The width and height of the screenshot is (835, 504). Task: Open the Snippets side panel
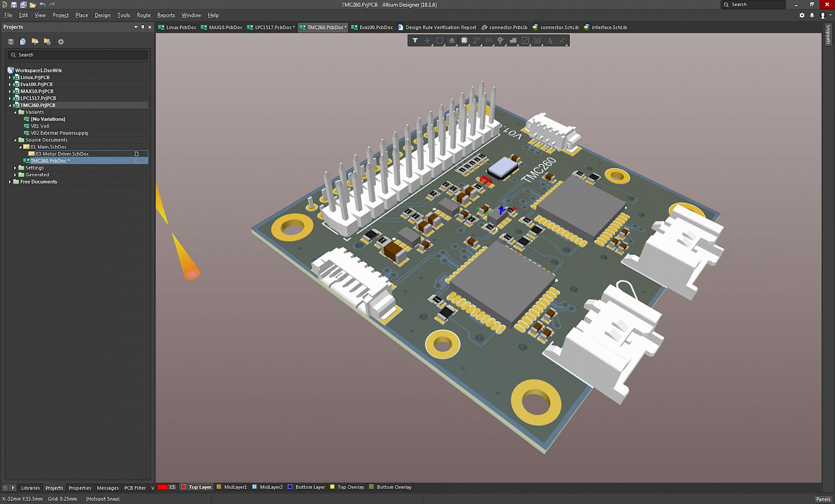click(828, 35)
